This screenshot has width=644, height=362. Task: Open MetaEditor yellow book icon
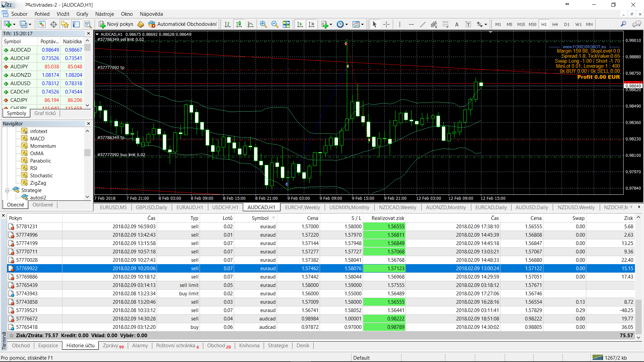(141, 24)
